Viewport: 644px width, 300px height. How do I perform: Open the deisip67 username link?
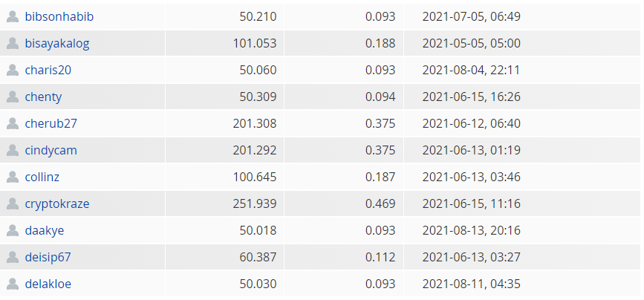tap(48, 258)
